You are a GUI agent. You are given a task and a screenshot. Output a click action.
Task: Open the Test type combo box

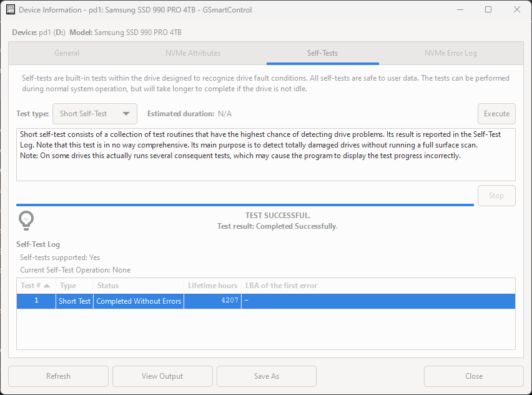point(94,114)
